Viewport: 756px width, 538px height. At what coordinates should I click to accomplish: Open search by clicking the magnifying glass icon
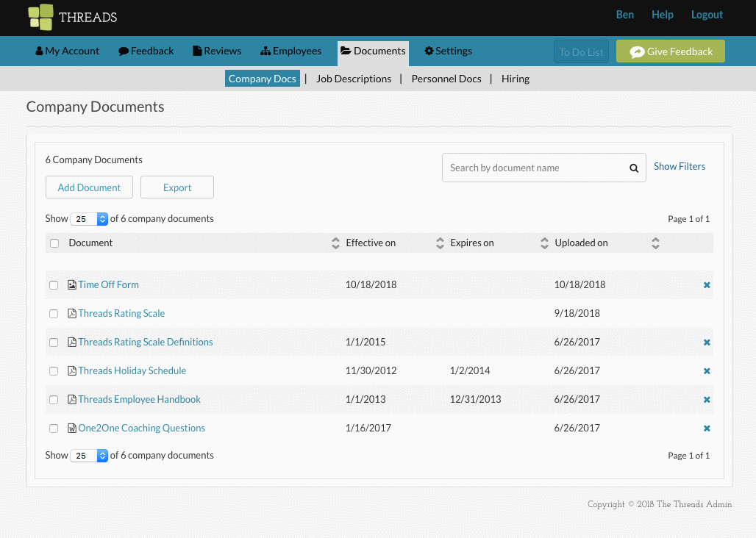[x=633, y=168]
